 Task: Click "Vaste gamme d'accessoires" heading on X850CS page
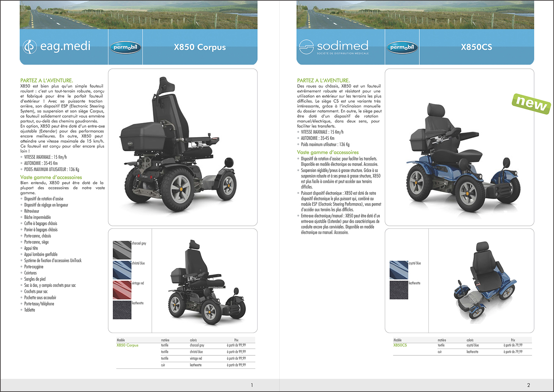point(328,152)
